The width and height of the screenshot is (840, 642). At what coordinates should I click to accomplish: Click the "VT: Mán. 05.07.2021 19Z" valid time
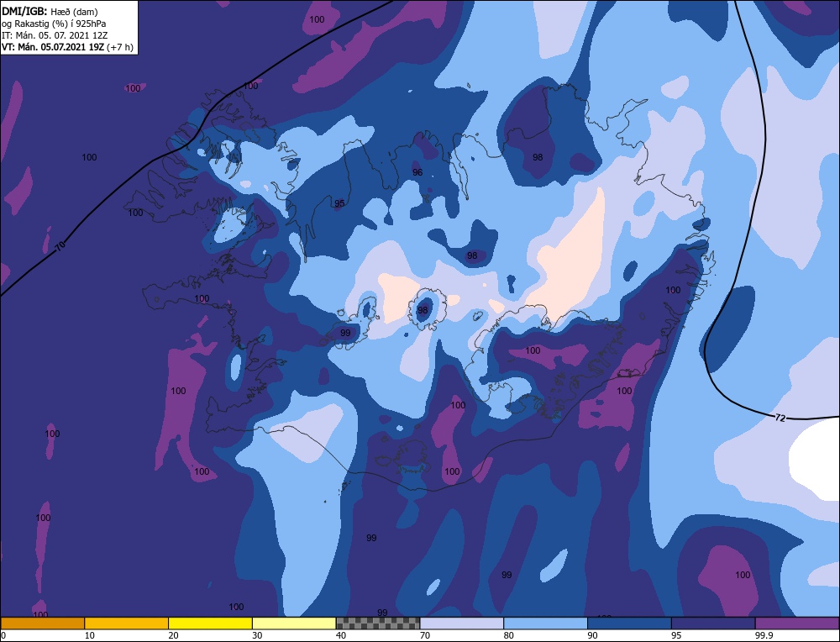pos(53,47)
